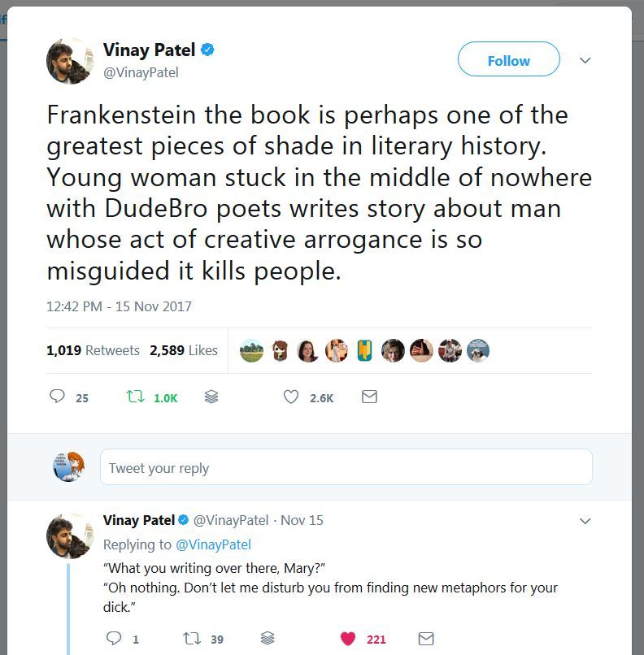
Task: View the 1,019 Retweets list
Action: [93, 350]
